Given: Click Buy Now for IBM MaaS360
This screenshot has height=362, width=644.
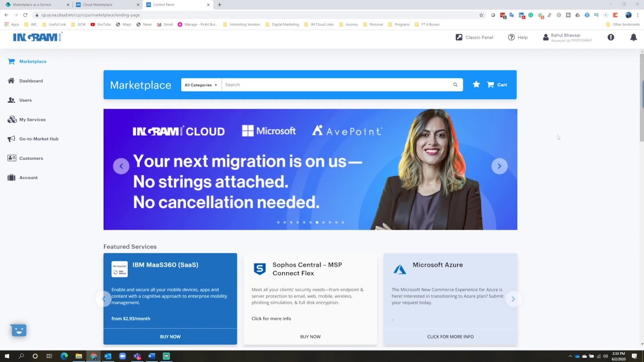Looking at the screenshot, I should tap(170, 337).
